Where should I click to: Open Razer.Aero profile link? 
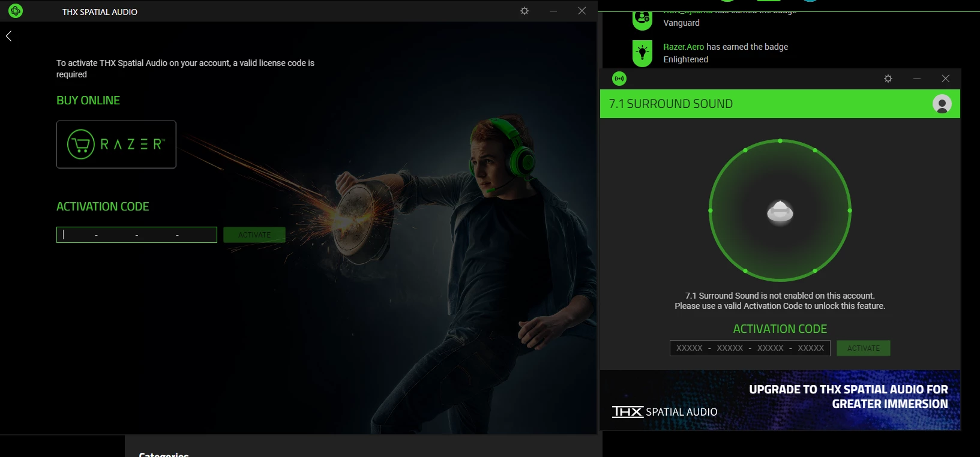(684, 47)
